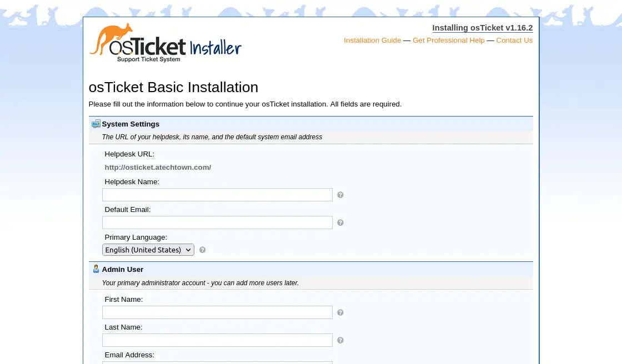Click the 'Email Address:' label
This screenshot has height=364, width=622.
pyautogui.click(x=130, y=355)
